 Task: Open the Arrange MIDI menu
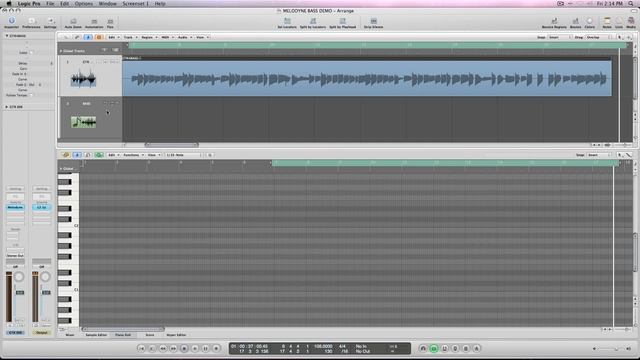click(x=167, y=37)
